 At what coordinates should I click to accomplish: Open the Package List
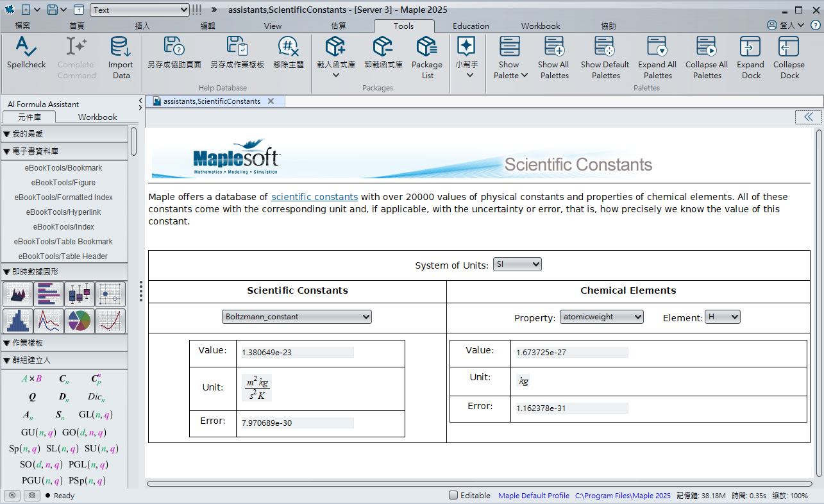tap(427, 58)
